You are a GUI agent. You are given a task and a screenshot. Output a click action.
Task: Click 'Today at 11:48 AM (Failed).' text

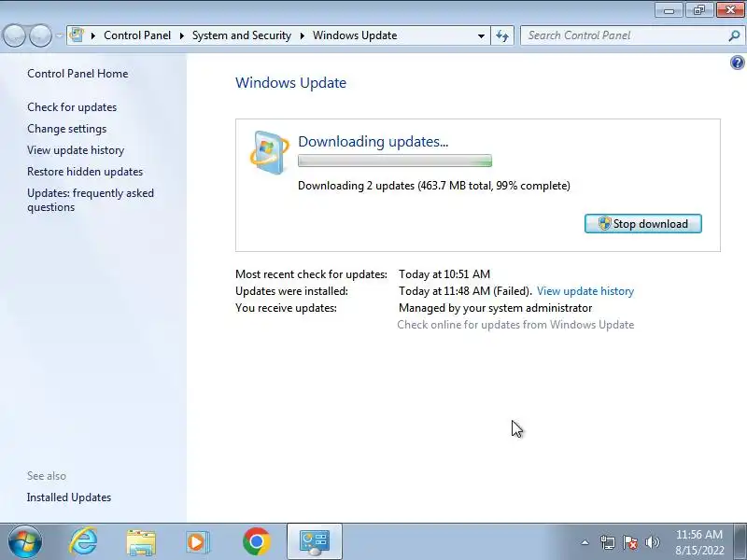pos(465,291)
